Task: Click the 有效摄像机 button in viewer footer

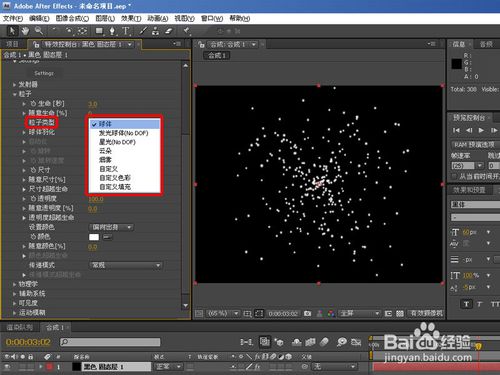Action: [x=426, y=313]
